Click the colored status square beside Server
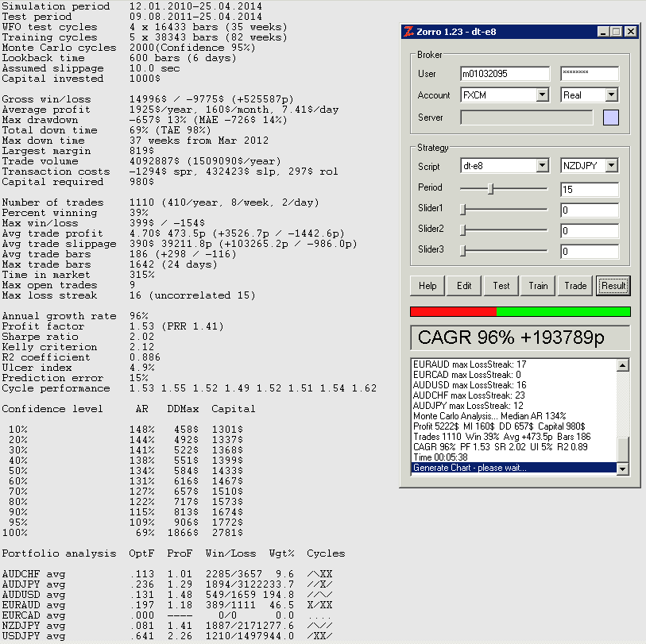 click(610, 118)
